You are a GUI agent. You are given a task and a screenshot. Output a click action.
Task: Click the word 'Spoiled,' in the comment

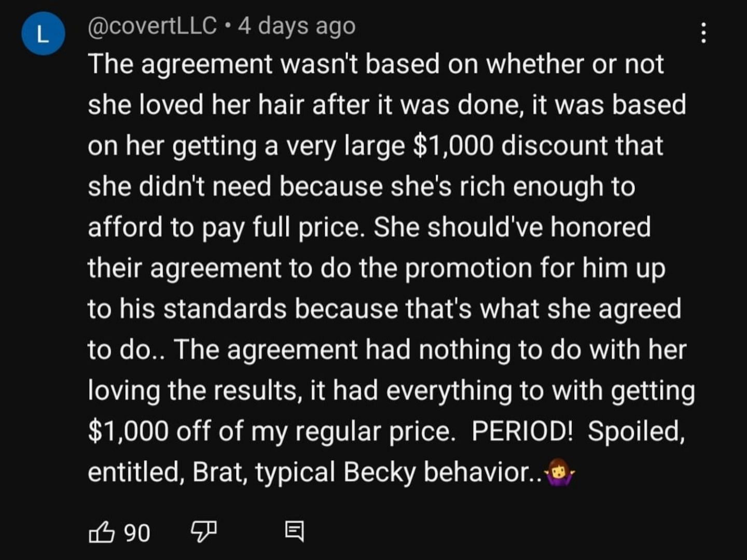click(636, 431)
